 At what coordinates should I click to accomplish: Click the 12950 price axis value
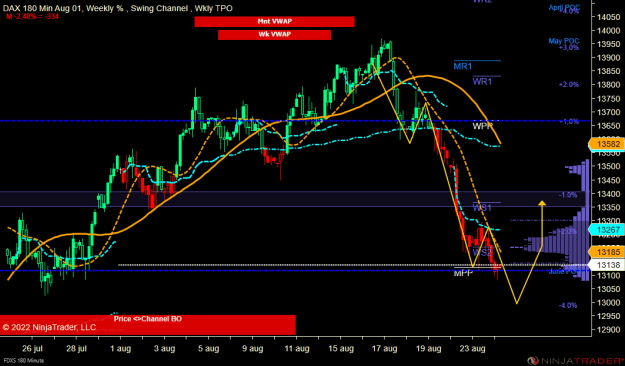pos(609,316)
